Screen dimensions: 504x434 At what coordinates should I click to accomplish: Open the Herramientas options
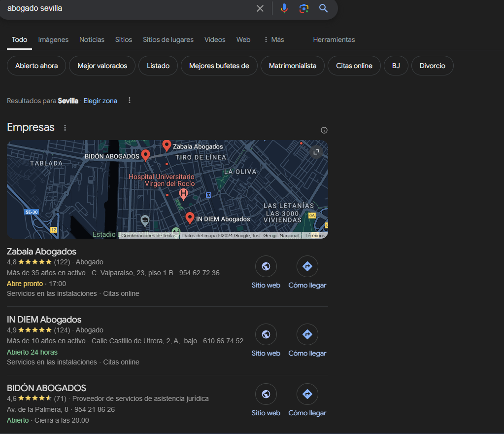pyautogui.click(x=334, y=39)
